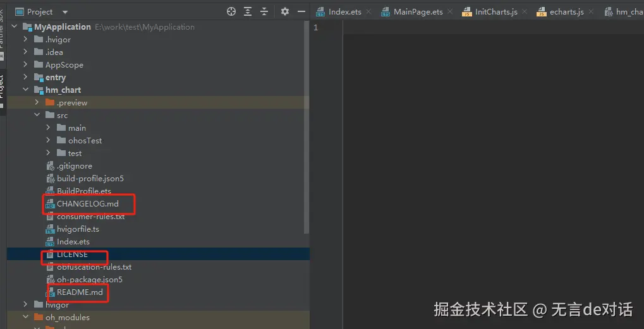The height and width of the screenshot is (329, 644).
Task: Select README.md file
Action: click(x=158, y=292)
